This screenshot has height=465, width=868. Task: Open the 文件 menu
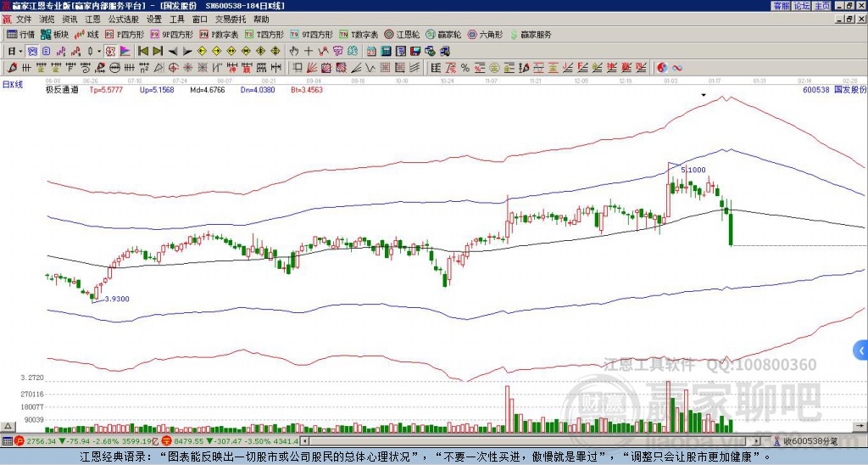click(23, 20)
